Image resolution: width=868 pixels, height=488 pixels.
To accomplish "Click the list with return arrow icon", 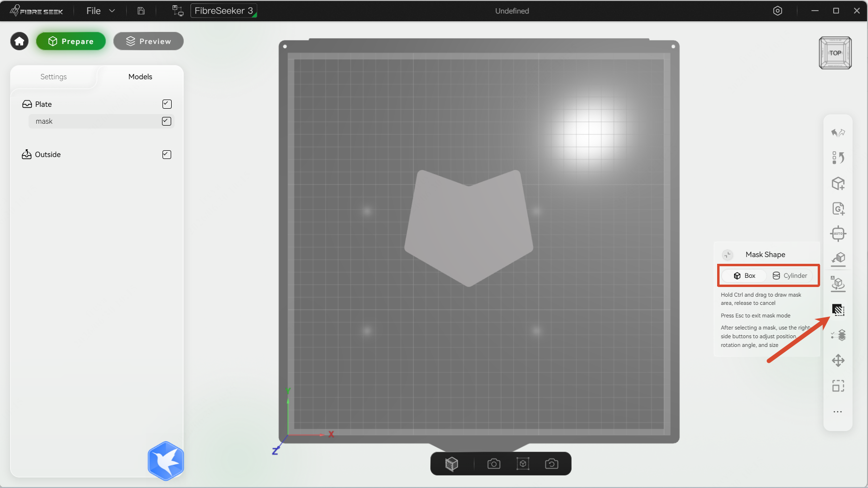I will pyautogui.click(x=838, y=158).
